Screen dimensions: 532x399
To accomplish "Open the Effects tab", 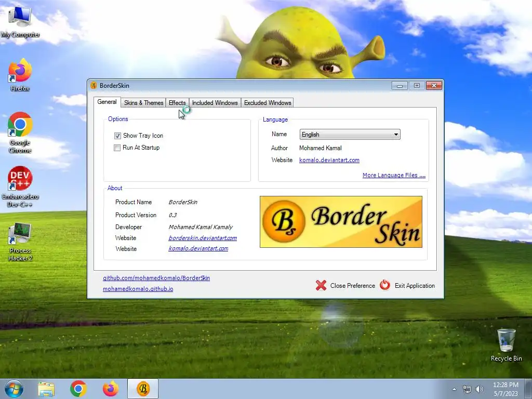I will [177, 103].
